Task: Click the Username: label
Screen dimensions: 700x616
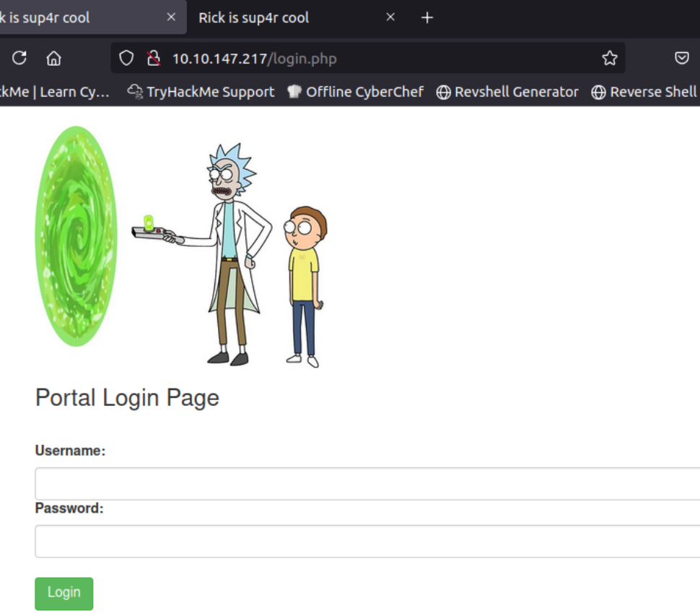Action: pos(70,451)
